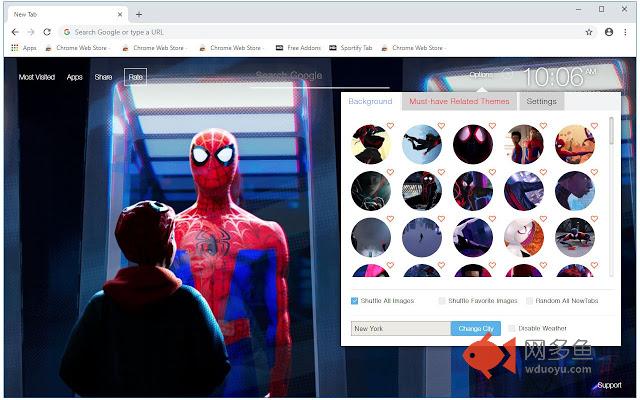Click the Share menu item
This screenshot has width=640, height=400.
[x=103, y=77]
